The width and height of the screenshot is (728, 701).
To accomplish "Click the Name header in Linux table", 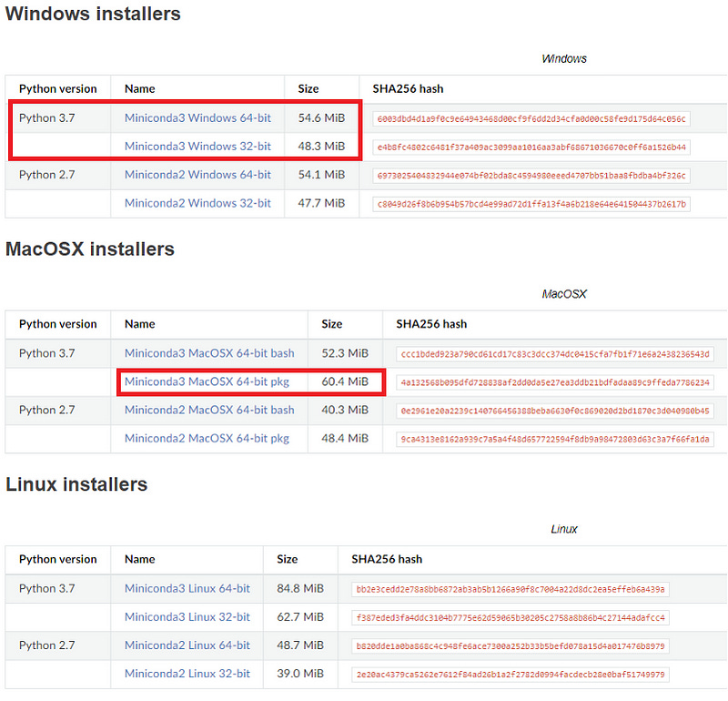I will pos(140,559).
